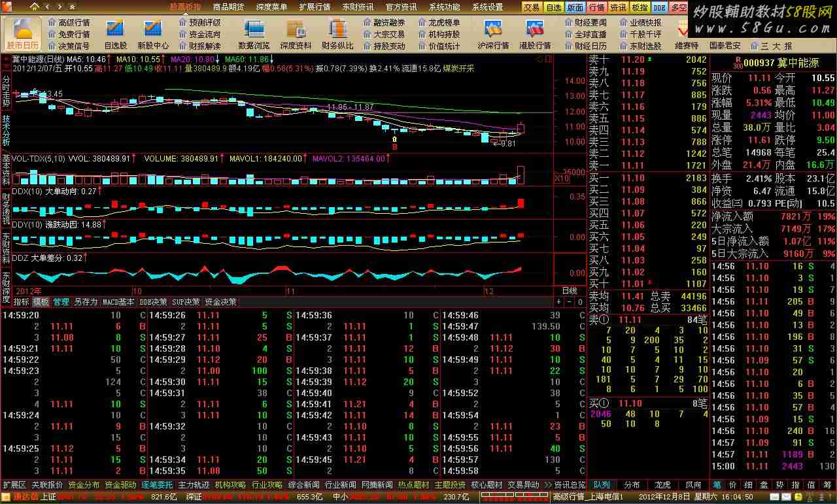This screenshot has width=837, height=504.
Task: Open 财经要闻 from the toolbar
Action: pyautogui.click(x=585, y=22)
